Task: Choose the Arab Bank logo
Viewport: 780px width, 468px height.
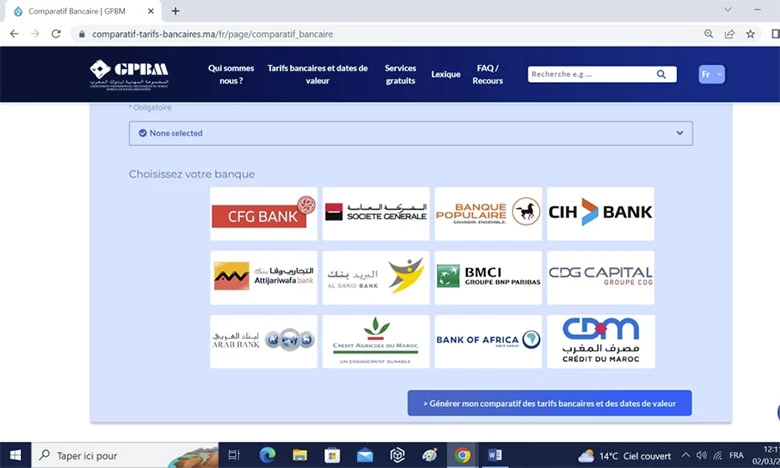Action: coord(263,341)
